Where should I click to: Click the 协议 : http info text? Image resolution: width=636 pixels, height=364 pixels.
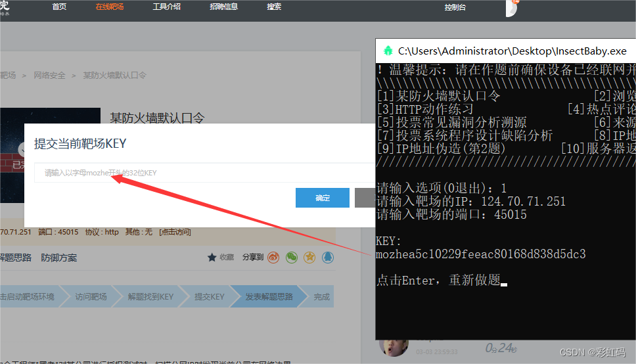[102, 232]
